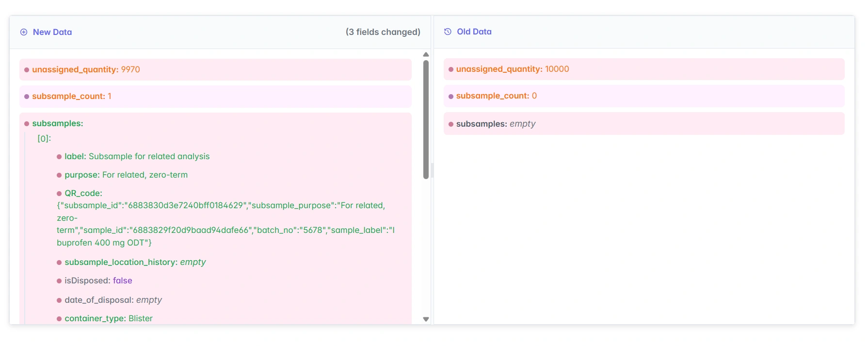The image size is (868, 346).
Task: Click bullet beside new subsample_count 1
Action: [27, 97]
